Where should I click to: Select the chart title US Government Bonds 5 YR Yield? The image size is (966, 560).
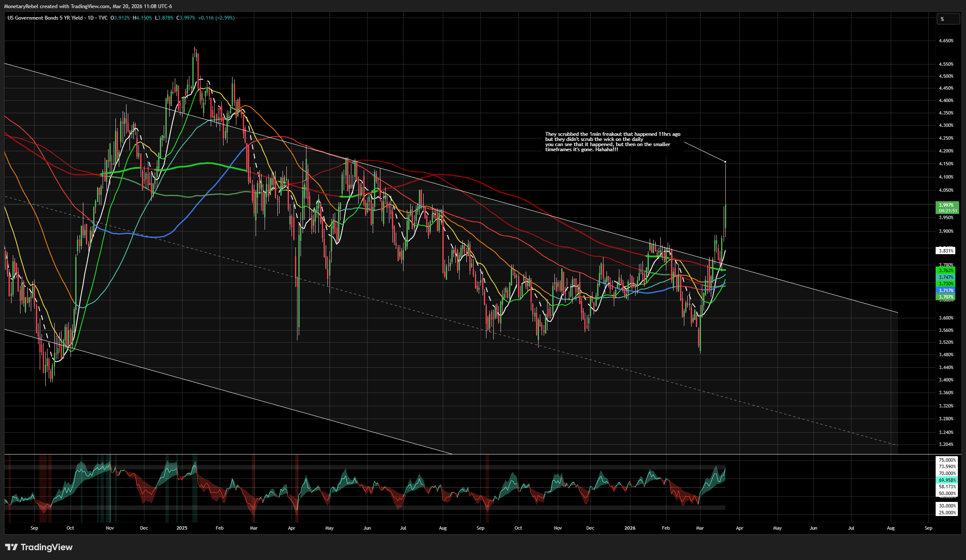point(45,18)
